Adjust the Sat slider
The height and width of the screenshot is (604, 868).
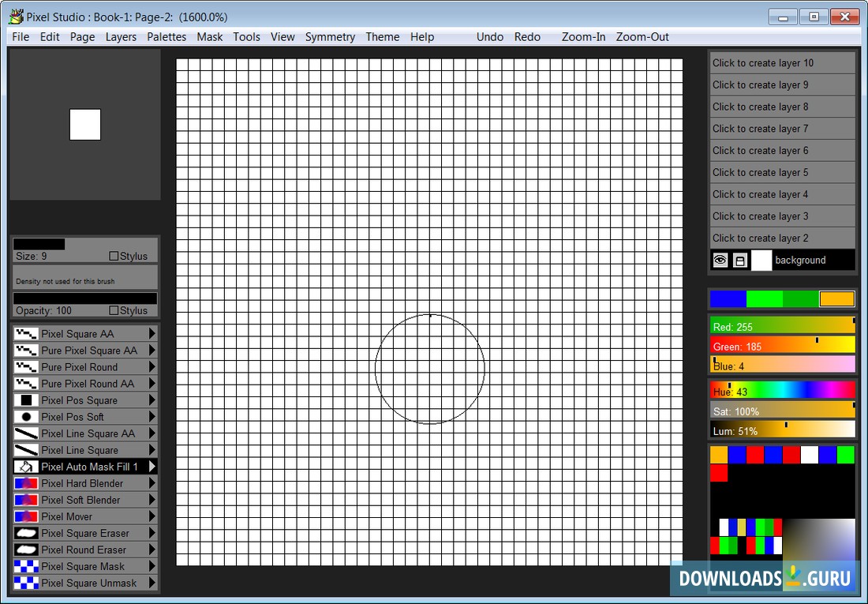click(x=783, y=411)
